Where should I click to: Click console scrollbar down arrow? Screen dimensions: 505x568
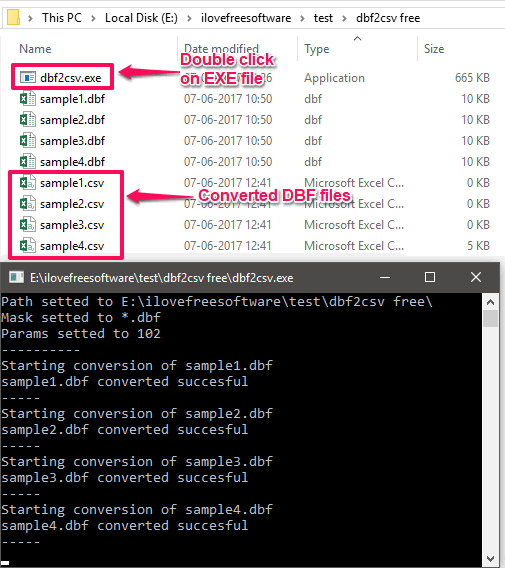(491, 558)
